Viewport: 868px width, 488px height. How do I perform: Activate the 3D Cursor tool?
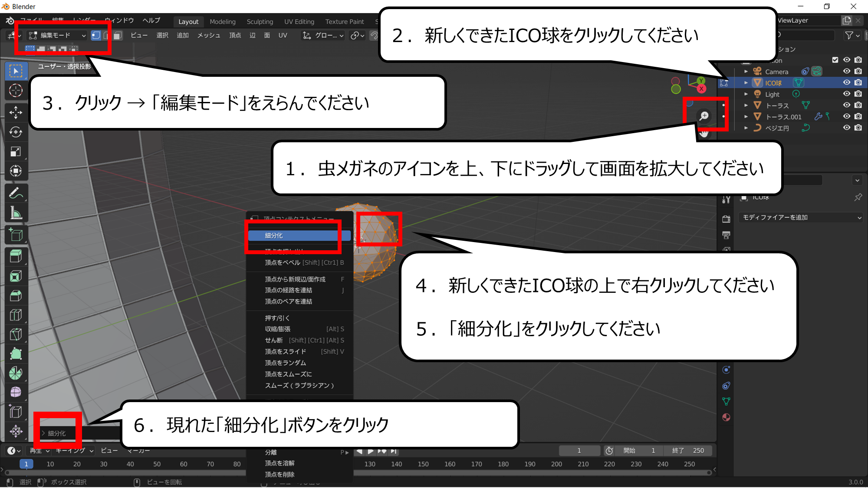[x=16, y=91]
